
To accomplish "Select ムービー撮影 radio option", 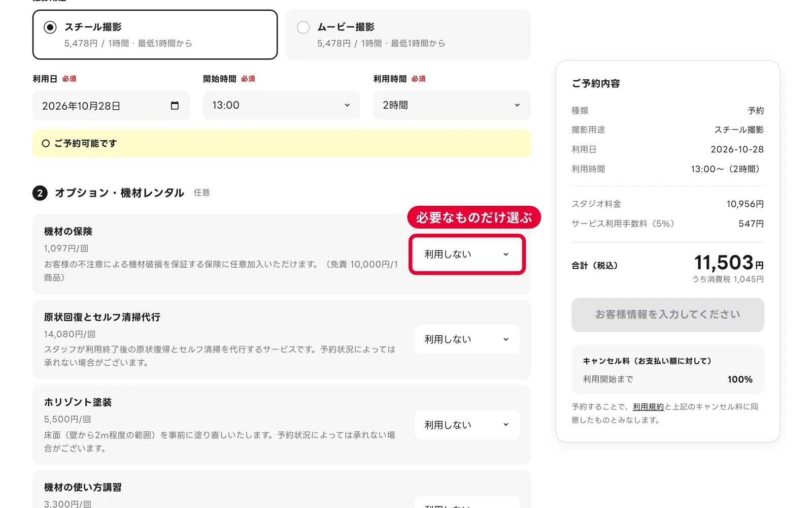I will pyautogui.click(x=408, y=35).
